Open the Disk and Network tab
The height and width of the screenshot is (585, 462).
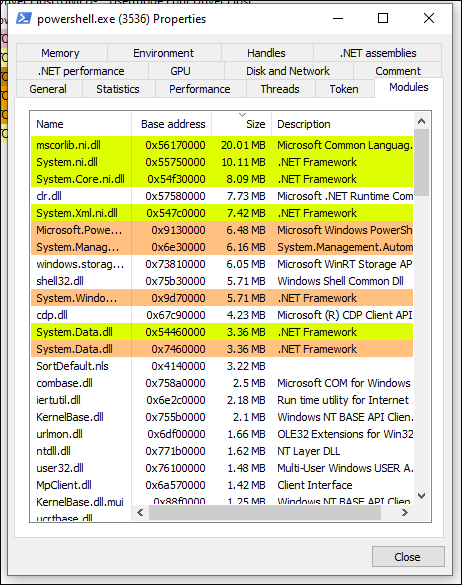(x=288, y=71)
